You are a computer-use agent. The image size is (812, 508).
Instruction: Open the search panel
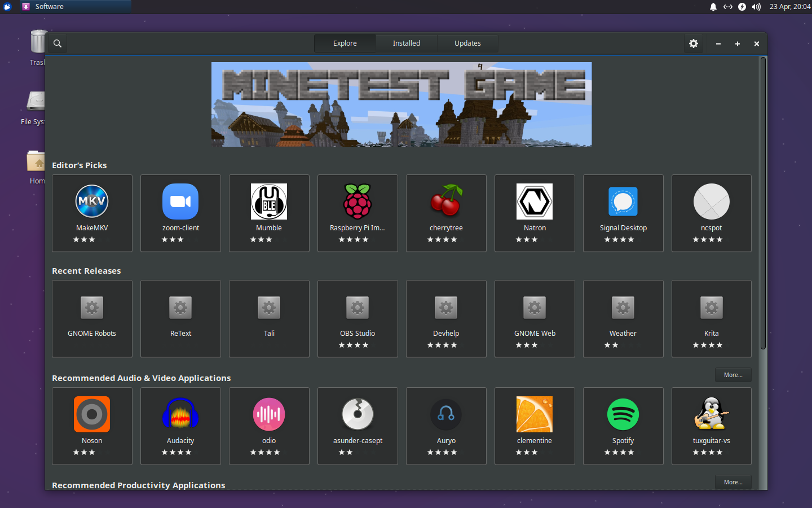[x=56, y=43]
